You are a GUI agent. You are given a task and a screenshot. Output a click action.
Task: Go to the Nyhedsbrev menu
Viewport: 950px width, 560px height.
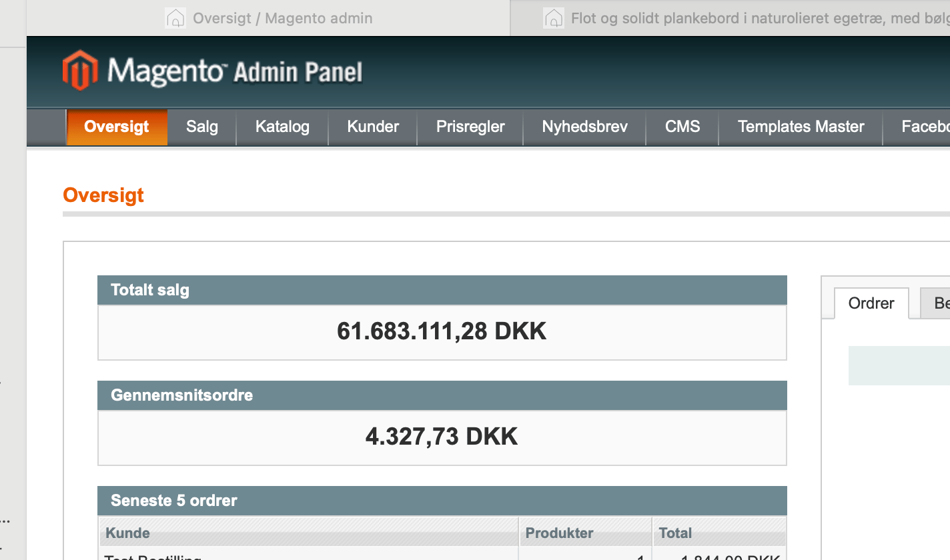click(x=584, y=127)
